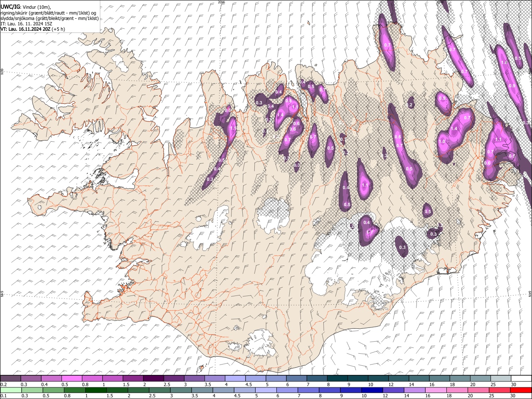
Task: Select the 0.3 mauve swatch in snow scale
Action: [x=31, y=379]
